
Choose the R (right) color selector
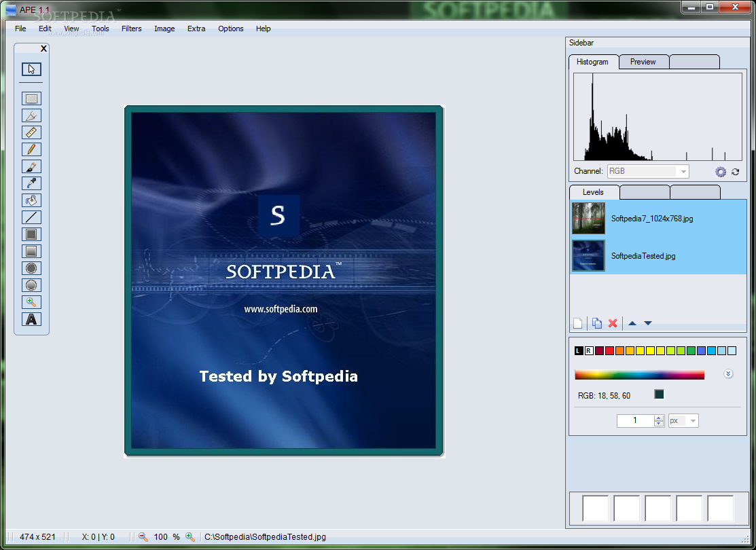[x=589, y=350]
